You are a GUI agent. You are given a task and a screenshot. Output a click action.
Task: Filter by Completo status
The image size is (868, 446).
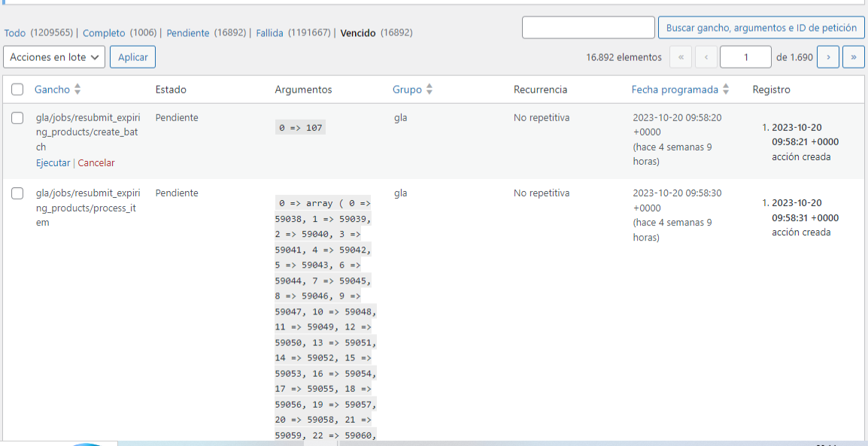pos(104,33)
